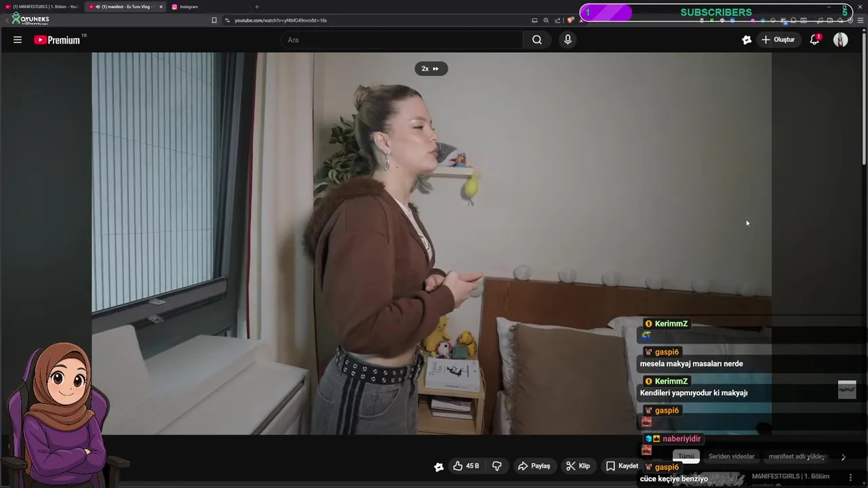Dislike the video with thumbs down
868x488 pixels.
tap(497, 466)
